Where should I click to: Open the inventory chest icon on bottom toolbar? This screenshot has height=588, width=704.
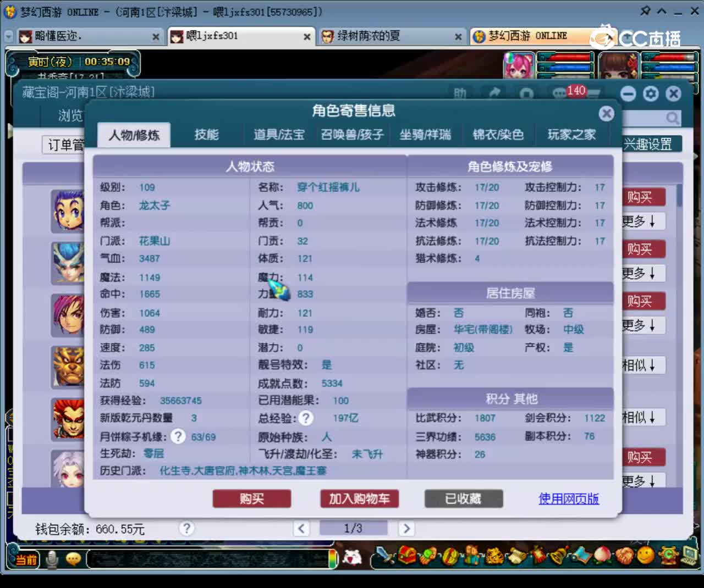pyautogui.click(x=406, y=557)
